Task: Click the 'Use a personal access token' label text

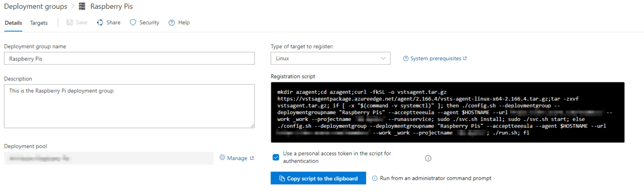Action: (337, 157)
